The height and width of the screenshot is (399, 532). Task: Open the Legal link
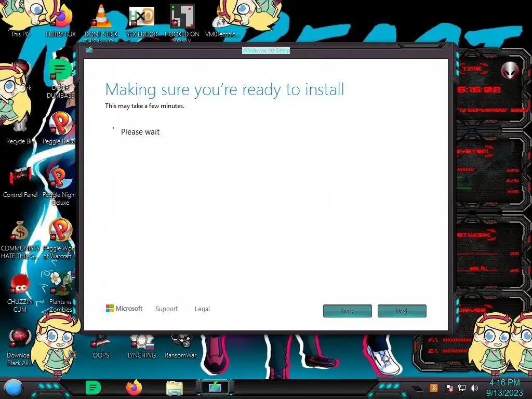click(x=202, y=309)
